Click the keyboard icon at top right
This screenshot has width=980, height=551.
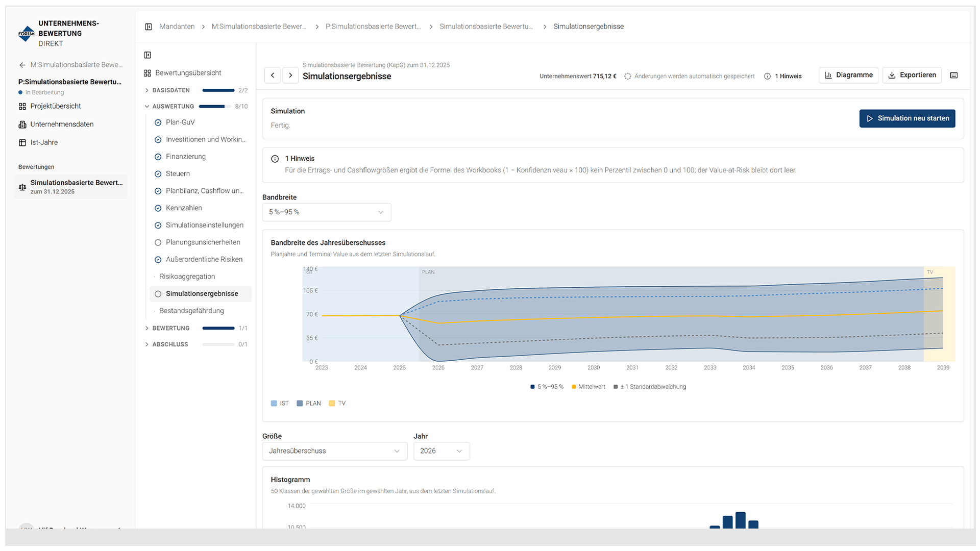(954, 76)
